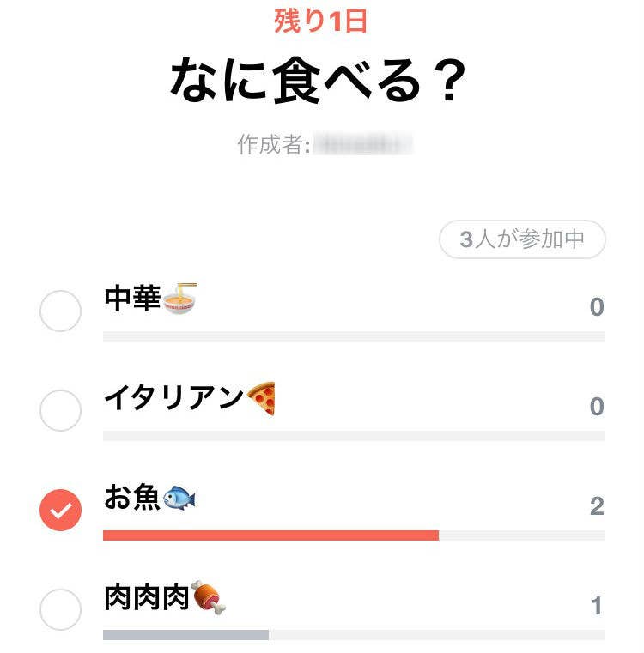Click the 肉肉肉 vote count 1
The height and width of the screenshot is (653, 644).
click(x=597, y=607)
